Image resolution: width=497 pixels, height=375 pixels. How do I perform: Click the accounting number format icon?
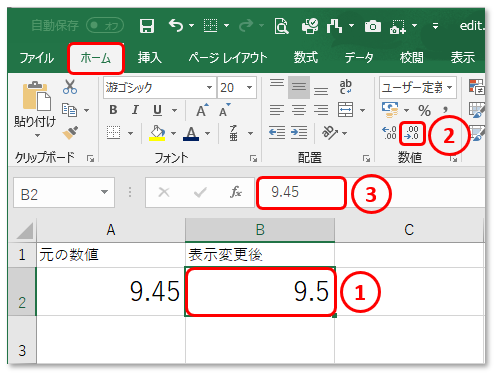coord(390,110)
